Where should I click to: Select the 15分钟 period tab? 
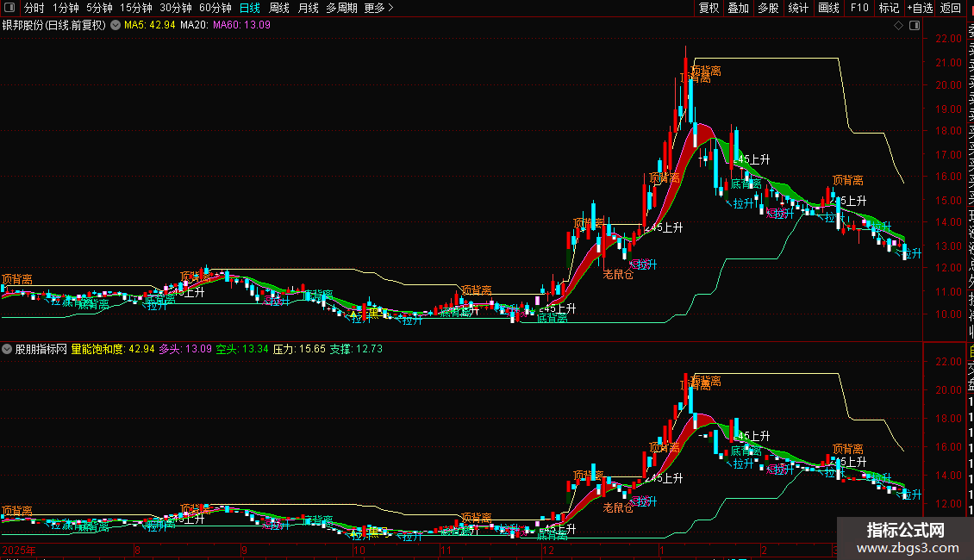pyautogui.click(x=136, y=8)
